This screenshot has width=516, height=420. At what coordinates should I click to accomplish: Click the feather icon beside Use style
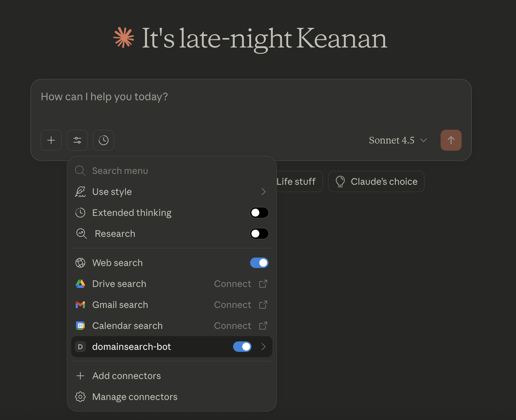coord(80,192)
